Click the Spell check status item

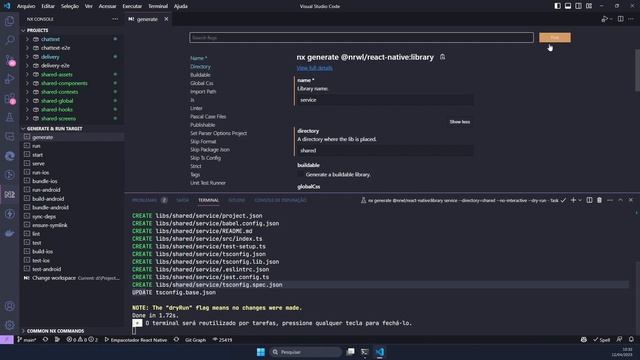pyautogui.click(x=602, y=340)
